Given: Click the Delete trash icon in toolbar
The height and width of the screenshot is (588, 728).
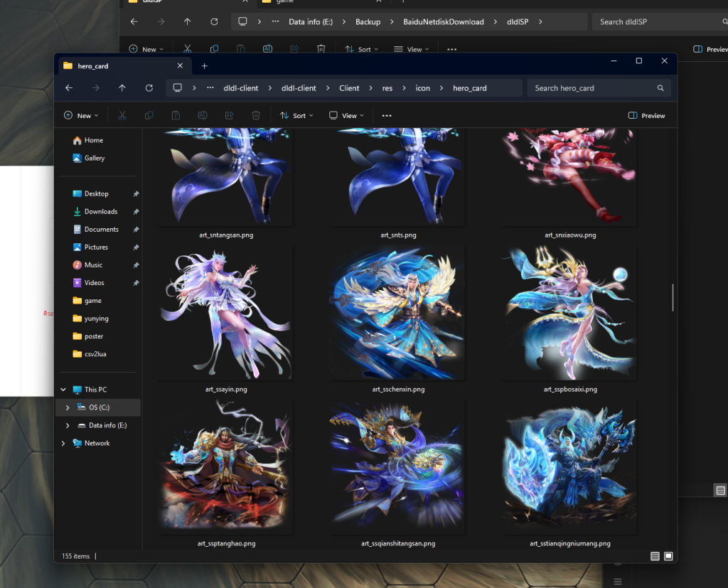Looking at the screenshot, I should tap(256, 115).
